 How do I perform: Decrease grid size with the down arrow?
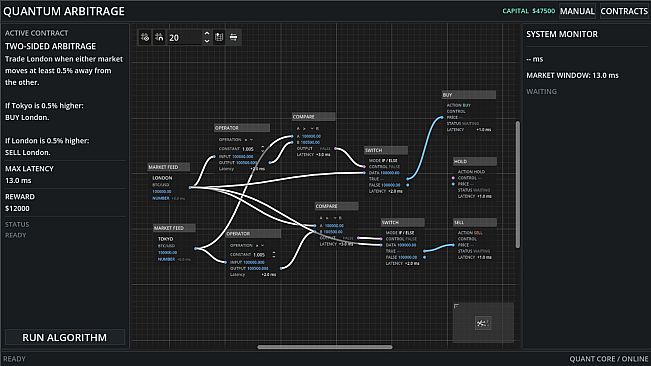[x=207, y=41]
